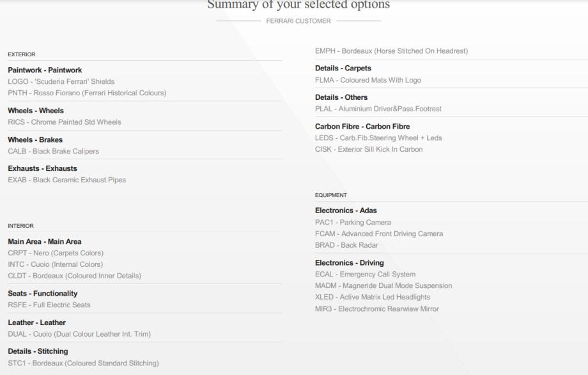Select the Nero carpets colors line
This screenshot has width=588, height=375.
(55, 253)
